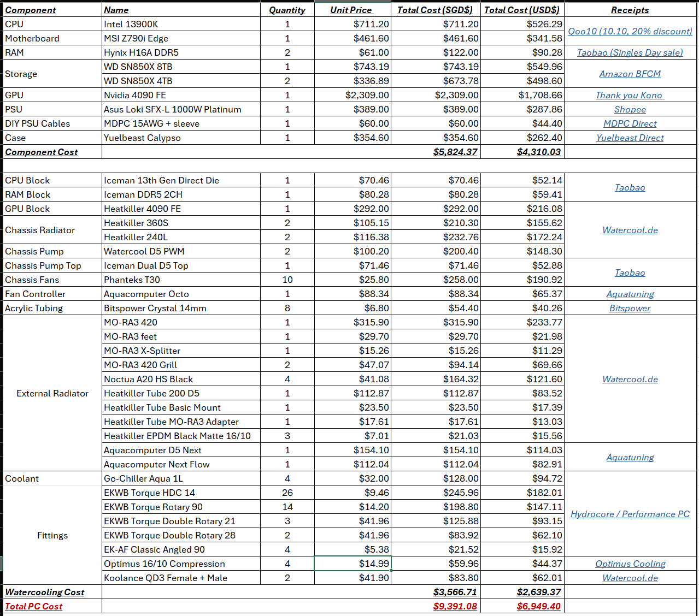Follow the Amazon BFCM receipt link
The image size is (699, 616).
coord(630,74)
